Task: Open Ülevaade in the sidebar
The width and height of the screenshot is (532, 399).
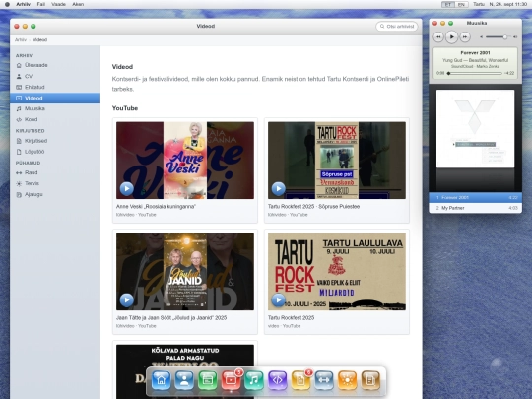Action: pyautogui.click(x=54, y=65)
